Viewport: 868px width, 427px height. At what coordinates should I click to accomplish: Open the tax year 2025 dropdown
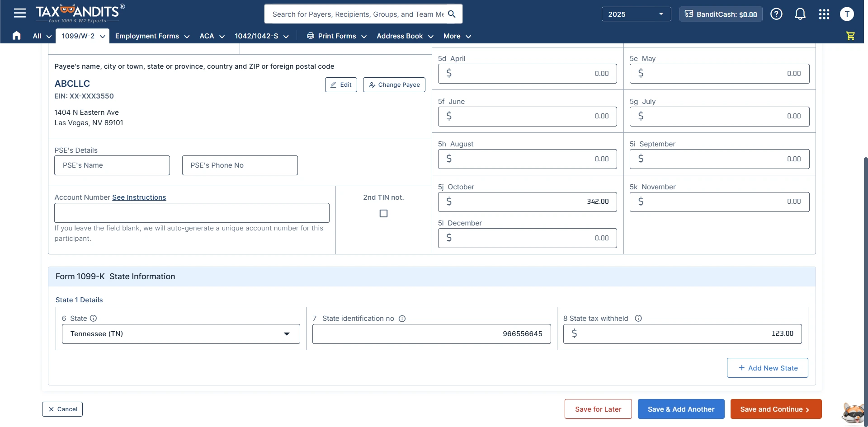coord(636,14)
